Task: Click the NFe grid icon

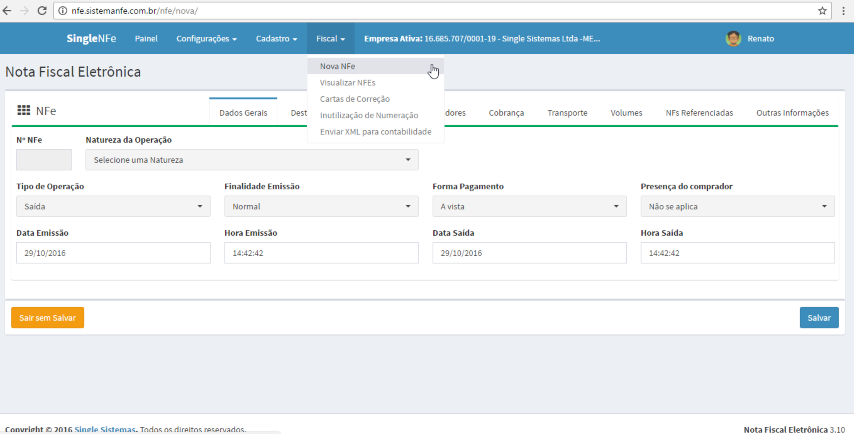Action: point(24,112)
